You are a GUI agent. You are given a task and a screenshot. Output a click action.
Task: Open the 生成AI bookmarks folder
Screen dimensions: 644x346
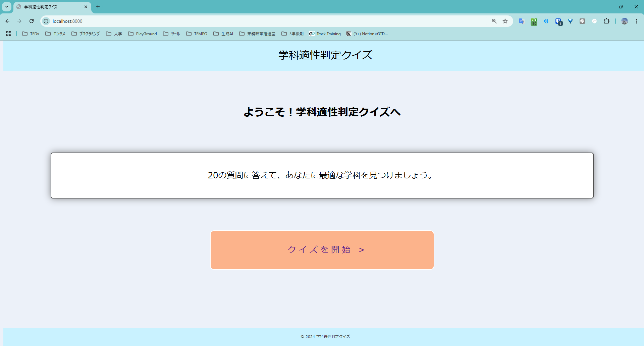(x=223, y=34)
